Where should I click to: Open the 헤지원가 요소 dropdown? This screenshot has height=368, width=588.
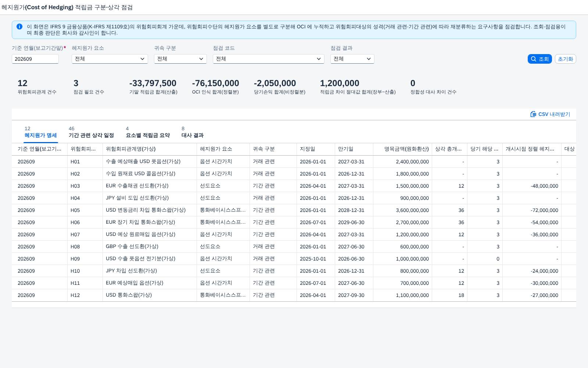pos(110,59)
